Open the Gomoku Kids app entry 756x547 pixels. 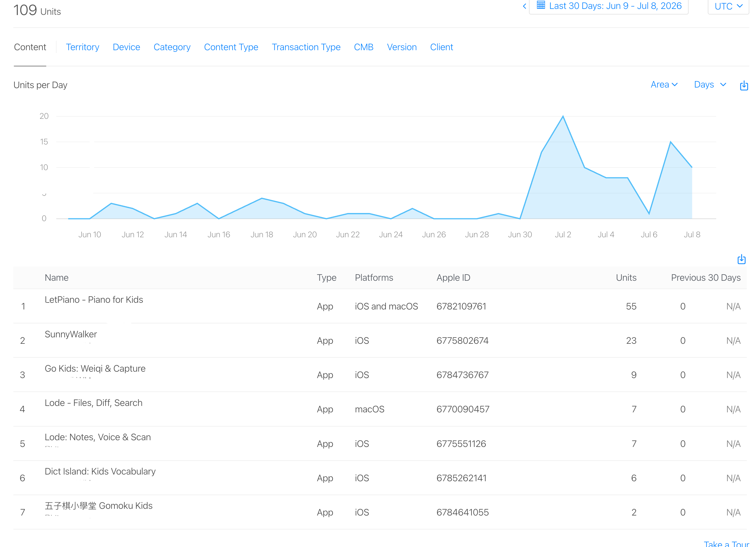point(99,506)
